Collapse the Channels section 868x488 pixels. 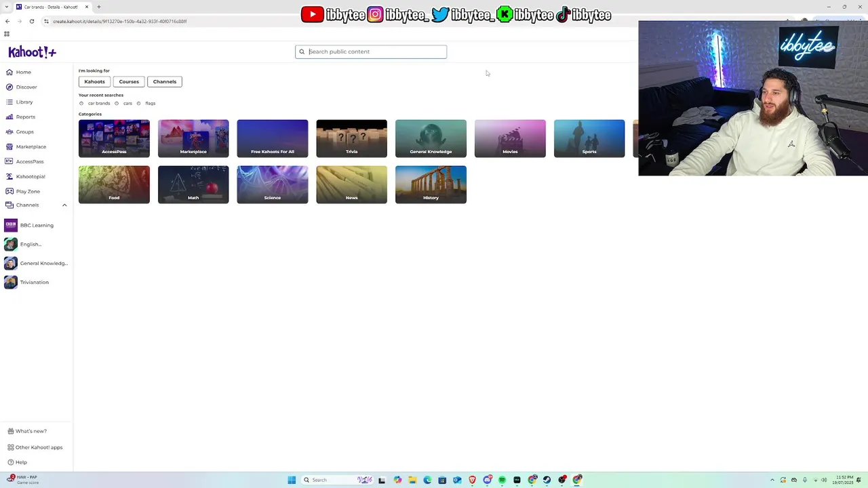coord(64,205)
